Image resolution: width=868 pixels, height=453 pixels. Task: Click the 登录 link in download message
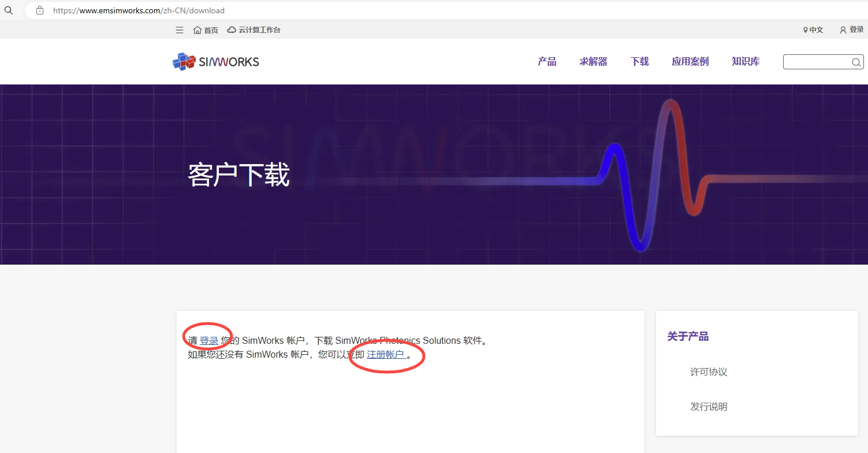coord(209,341)
